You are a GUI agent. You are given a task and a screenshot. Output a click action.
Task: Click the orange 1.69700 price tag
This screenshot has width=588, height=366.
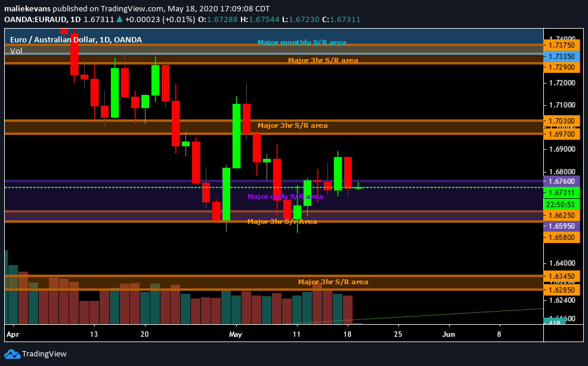tap(561, 134)
